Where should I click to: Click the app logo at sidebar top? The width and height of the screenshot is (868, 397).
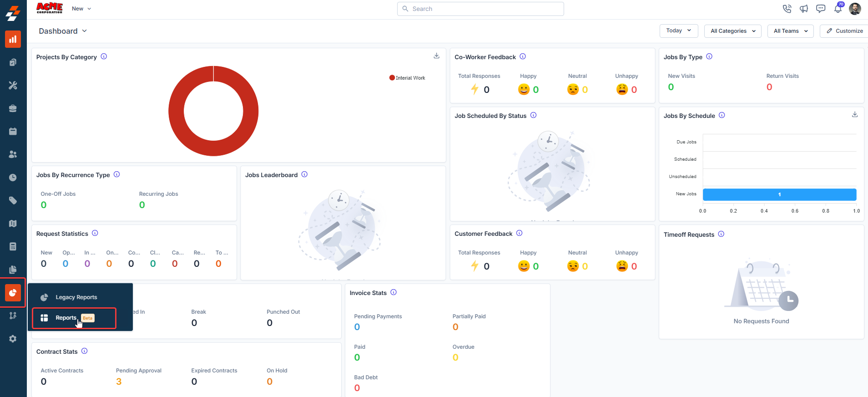(13, 13)
